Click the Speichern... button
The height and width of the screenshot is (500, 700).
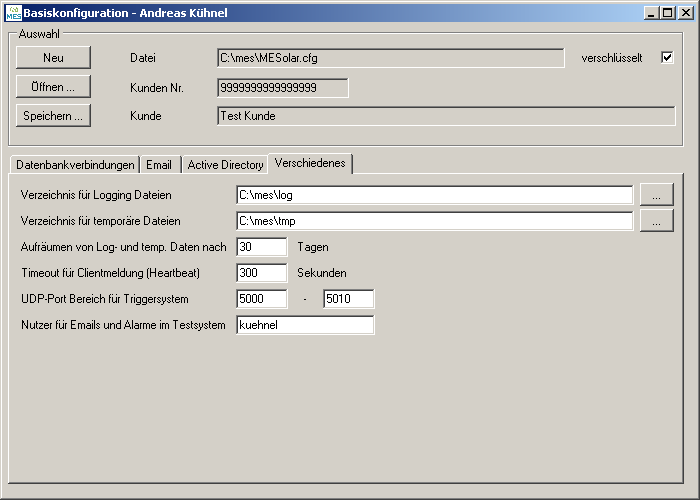coord(53,116)
